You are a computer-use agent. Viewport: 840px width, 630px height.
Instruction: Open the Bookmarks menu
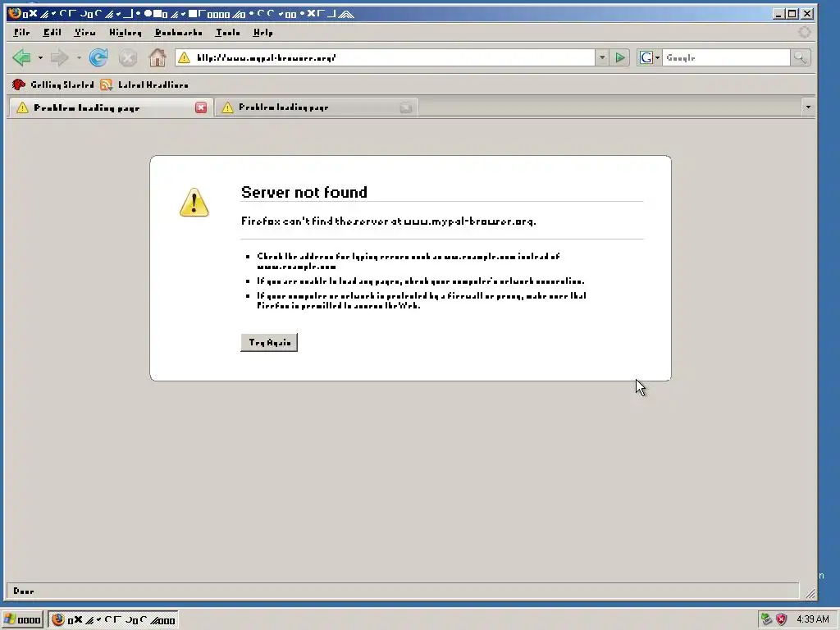click(178, 33)
